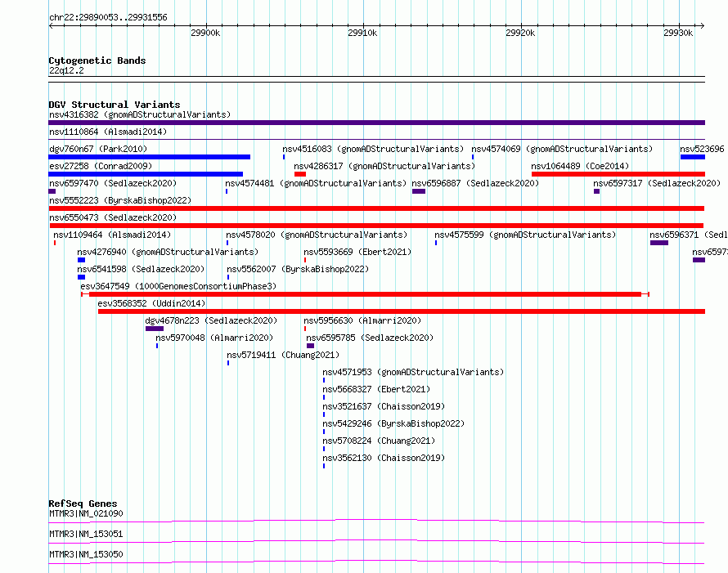Click the red nsv1064489 variant bar

tap(618, 174)
